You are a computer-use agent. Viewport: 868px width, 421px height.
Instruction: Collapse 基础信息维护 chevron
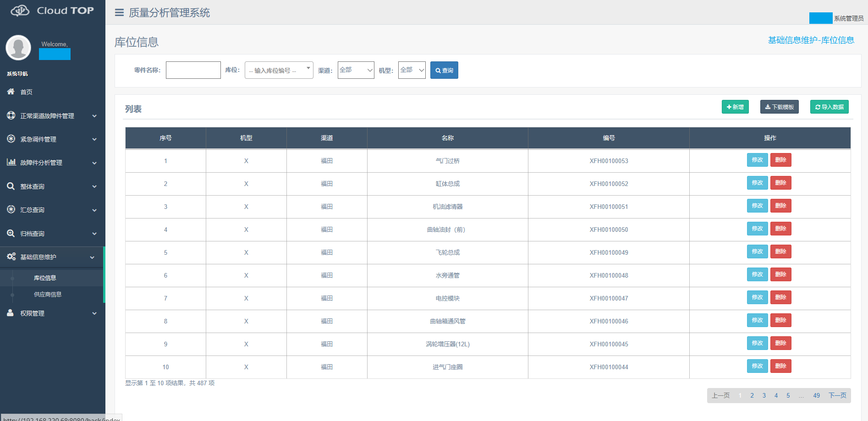coord(92,257)
